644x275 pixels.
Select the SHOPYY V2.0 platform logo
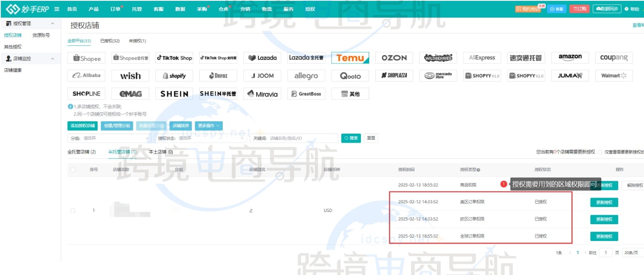[x=526, y=76]
